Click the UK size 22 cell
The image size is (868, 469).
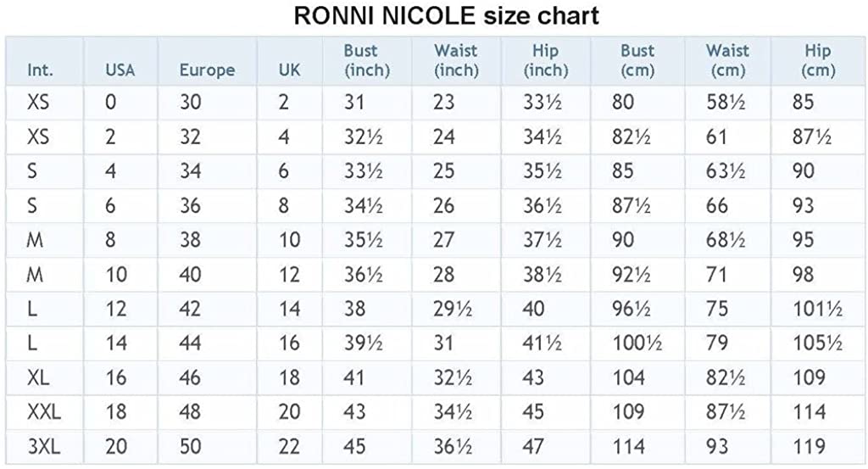(x=290, y=446)
